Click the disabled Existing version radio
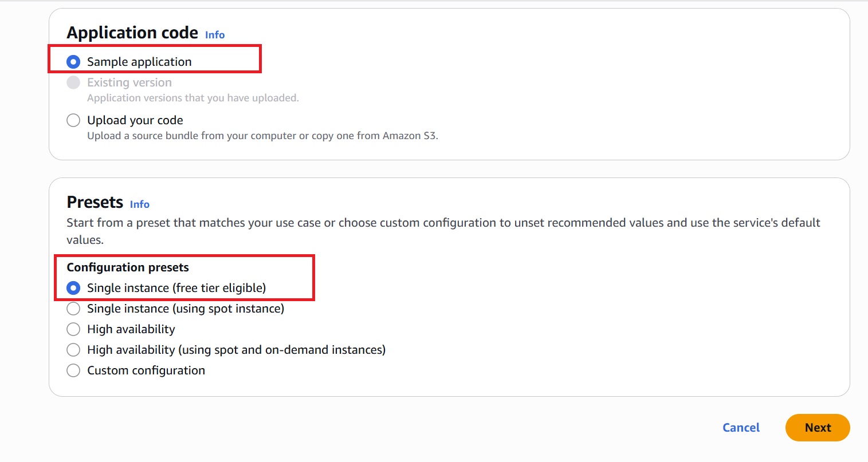Image resolution: width=868 pixels, height=462 pixels. click(73, 82)
